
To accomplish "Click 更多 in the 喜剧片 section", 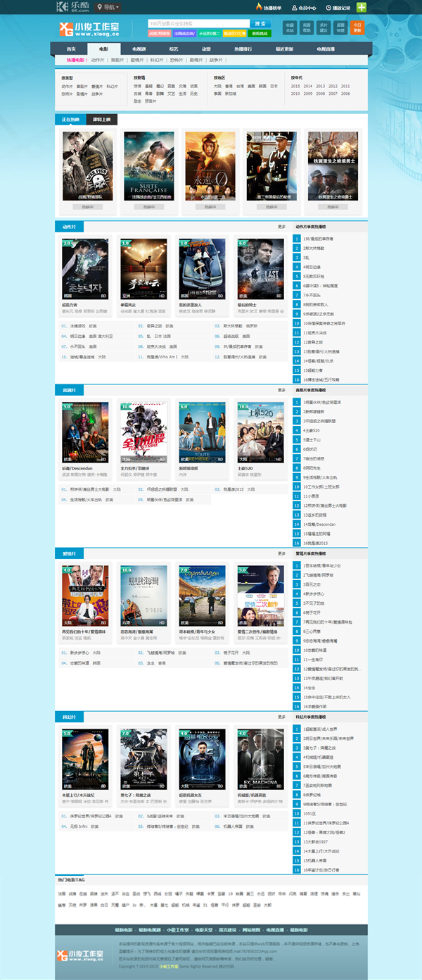I will point(282,389).
